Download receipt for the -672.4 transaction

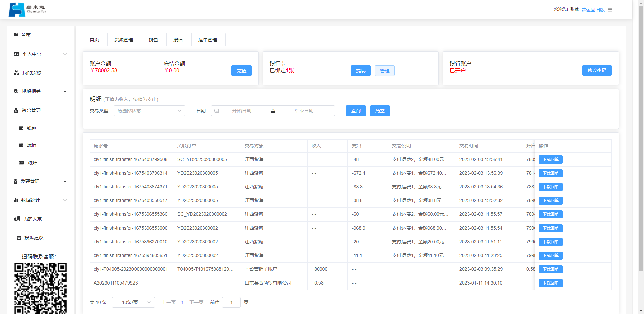(x=551, y=173)
